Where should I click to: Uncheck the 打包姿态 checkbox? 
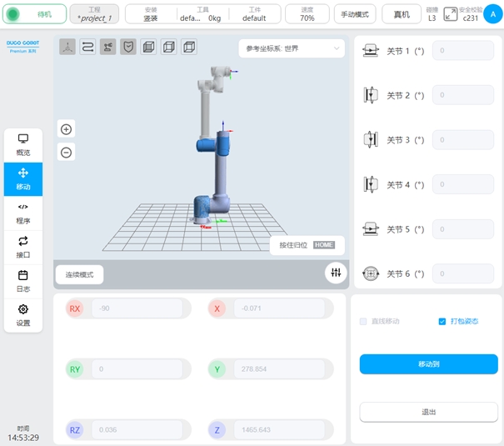click(442, 321)
